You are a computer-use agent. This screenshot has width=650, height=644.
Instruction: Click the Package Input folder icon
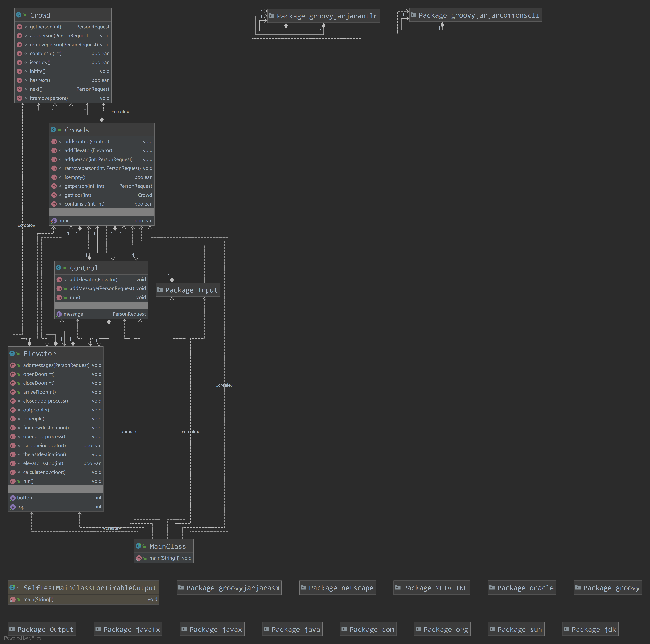pyautogui.click(x=160, y=290)
